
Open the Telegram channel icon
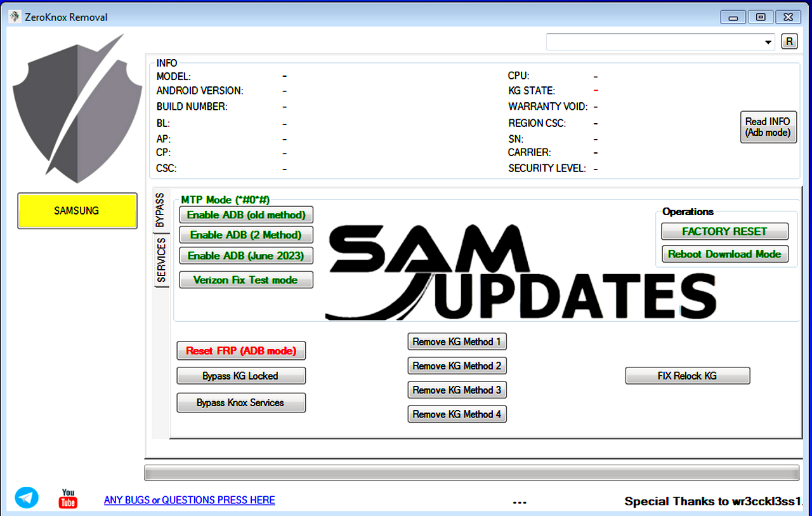pyautogui.click(x=27, y=498)
